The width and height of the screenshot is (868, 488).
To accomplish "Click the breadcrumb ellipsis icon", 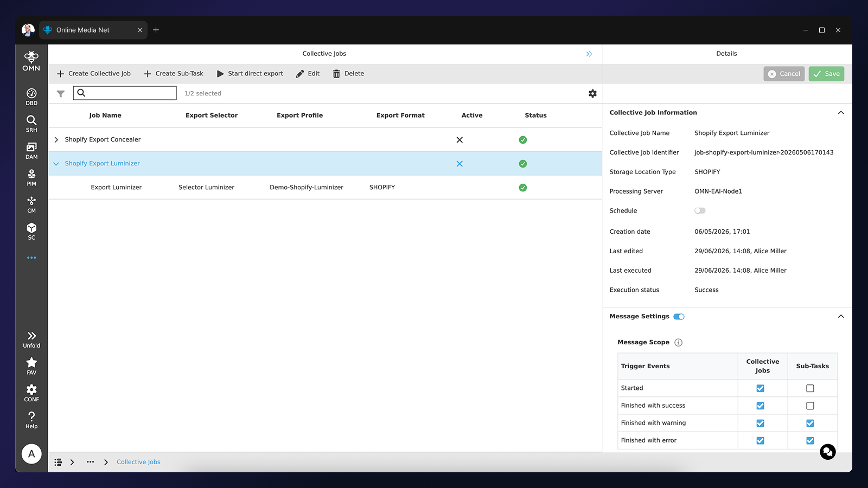I will click(90, 462).
